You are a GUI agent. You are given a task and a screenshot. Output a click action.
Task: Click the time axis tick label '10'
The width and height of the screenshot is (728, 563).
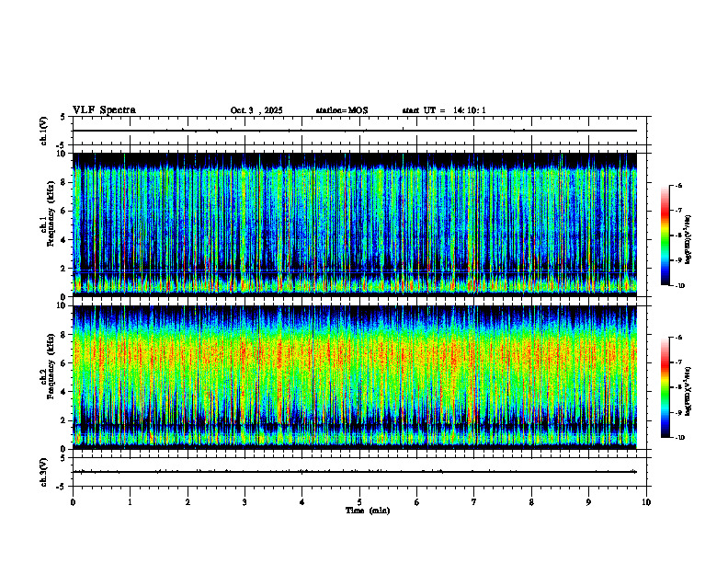click(646, 502)
